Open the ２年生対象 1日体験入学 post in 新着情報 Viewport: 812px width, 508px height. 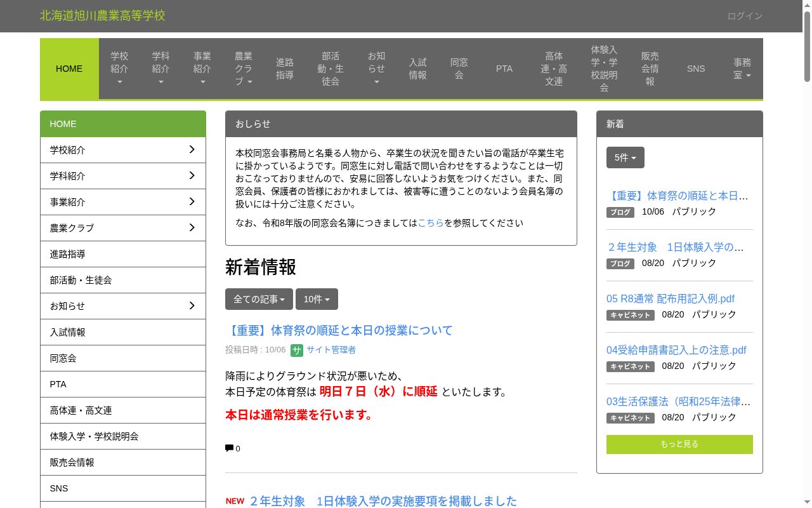tap(383, 501)
